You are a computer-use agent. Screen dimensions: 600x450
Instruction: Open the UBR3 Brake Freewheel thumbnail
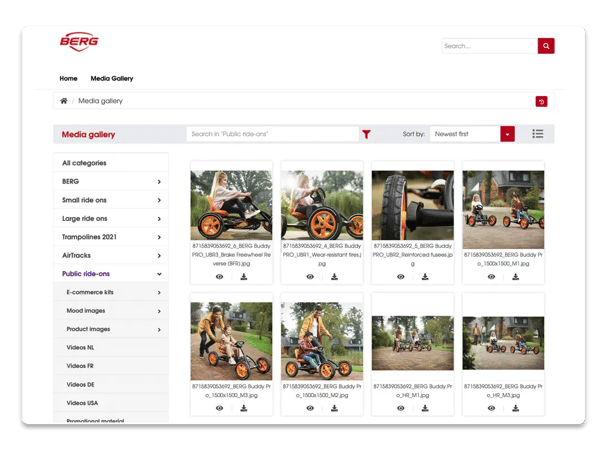[x=232, y=205]
